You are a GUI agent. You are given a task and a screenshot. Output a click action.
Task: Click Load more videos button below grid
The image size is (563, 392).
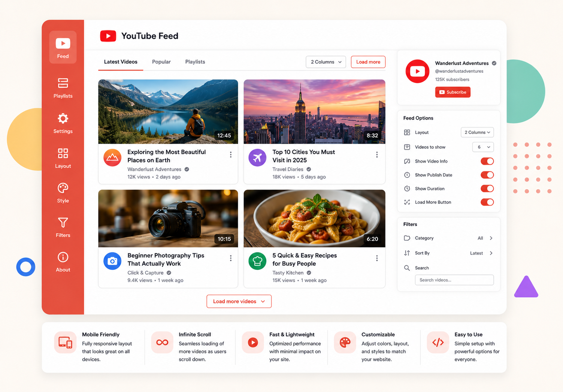coord(239,301)
